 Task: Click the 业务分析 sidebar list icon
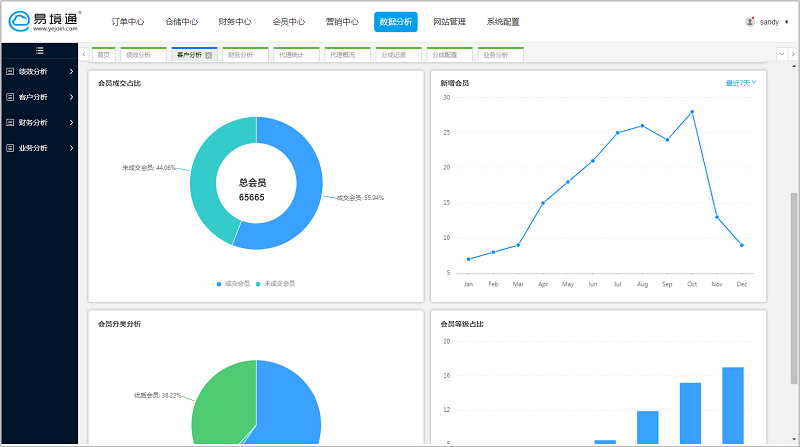[x=10, y=148]
